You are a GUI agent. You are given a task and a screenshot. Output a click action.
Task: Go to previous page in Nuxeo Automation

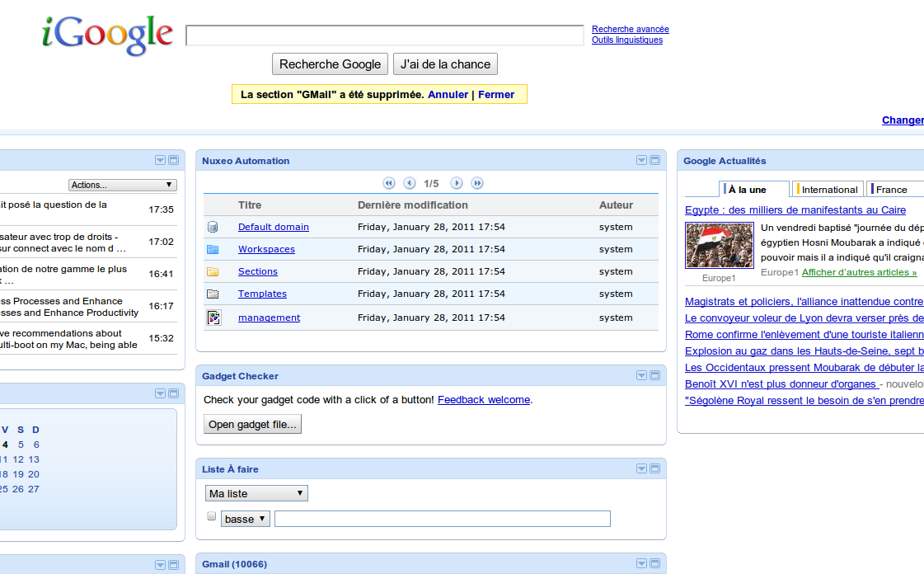coord(410,183)
